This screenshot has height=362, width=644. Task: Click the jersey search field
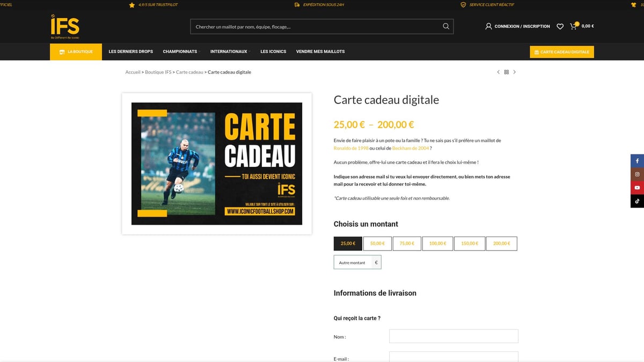(x=321, y=26)
